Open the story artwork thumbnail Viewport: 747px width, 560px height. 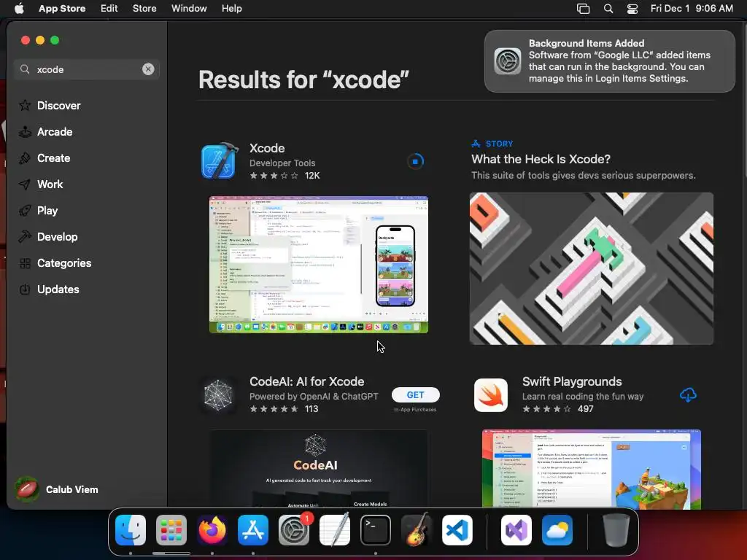click(x=591, y=268)
